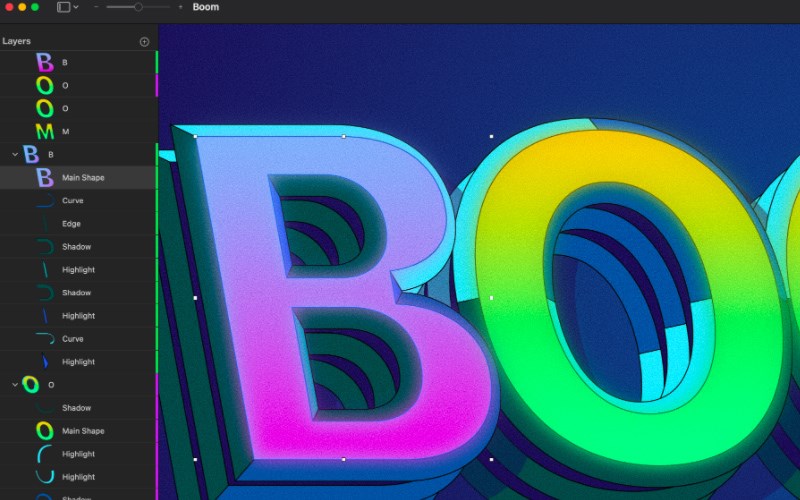Select the Shadow layer directly below Edge

coord(79,246)
